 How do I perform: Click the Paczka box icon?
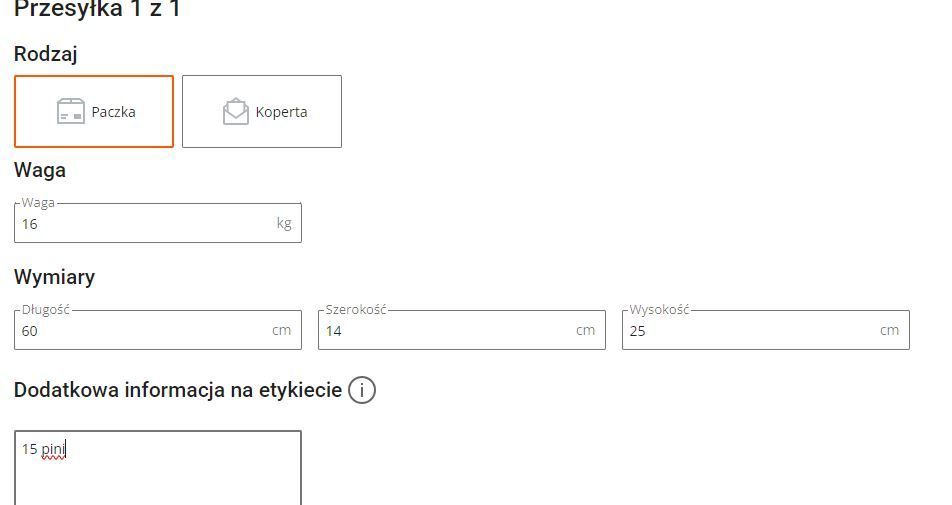(x=70, y=111)
